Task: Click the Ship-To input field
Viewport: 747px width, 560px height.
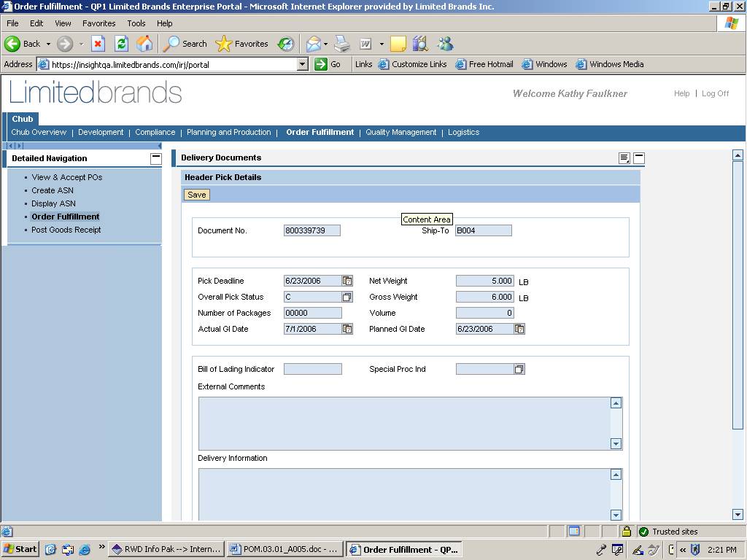Action: [484, 230]
